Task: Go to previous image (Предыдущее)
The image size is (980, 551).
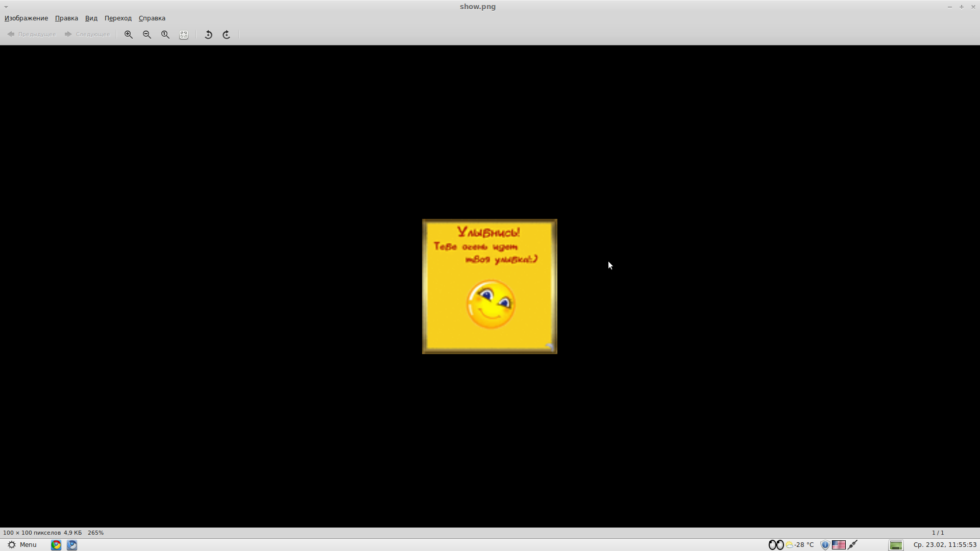Action: point(32,35)
